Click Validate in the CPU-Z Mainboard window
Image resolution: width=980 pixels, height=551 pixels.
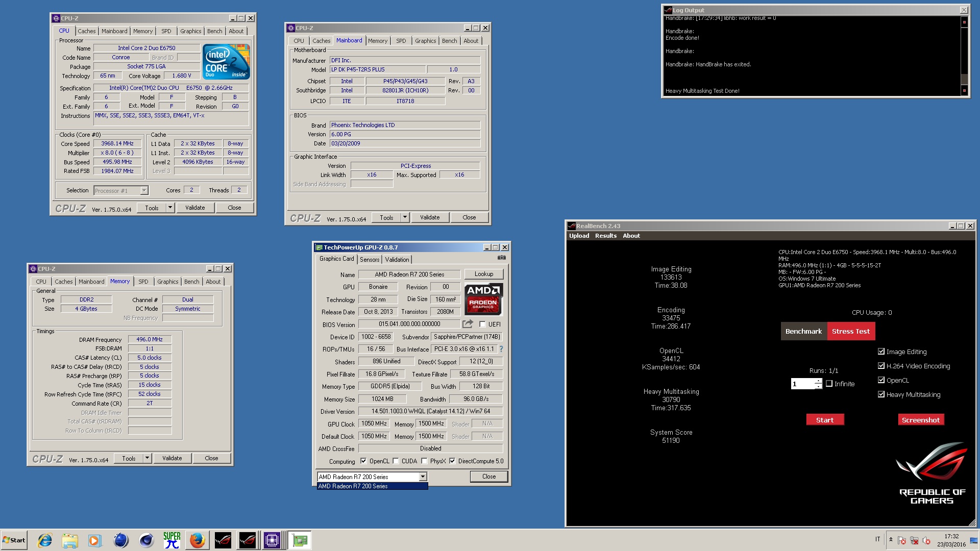[430, 217]
